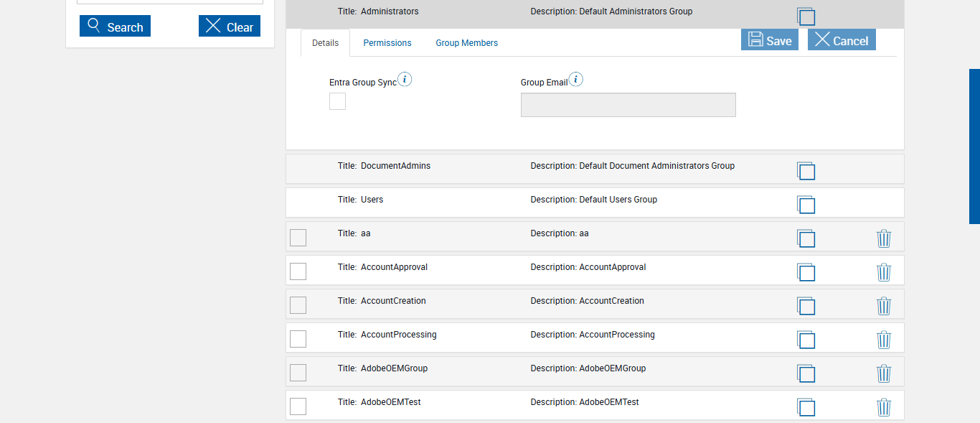This screenshot has height=423, width=980.
Task: Delete the AccountApproval group
Action: click(884, 272)
